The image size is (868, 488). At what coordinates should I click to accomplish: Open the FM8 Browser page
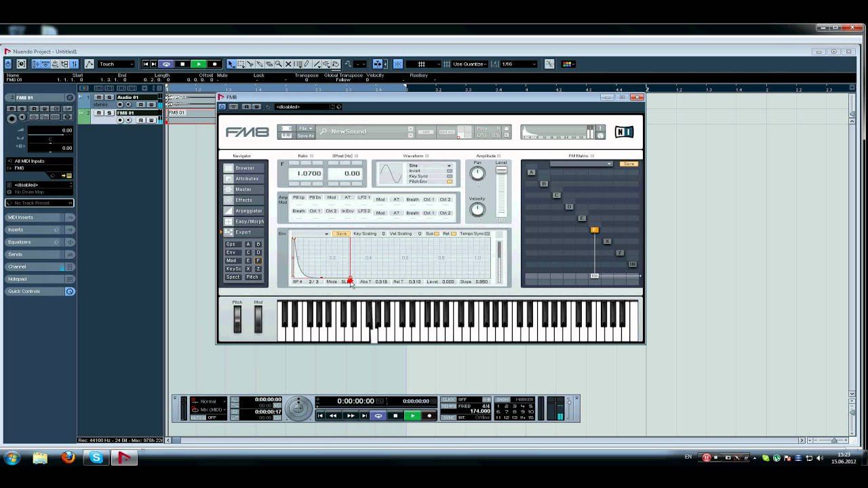tap(244, 168)
